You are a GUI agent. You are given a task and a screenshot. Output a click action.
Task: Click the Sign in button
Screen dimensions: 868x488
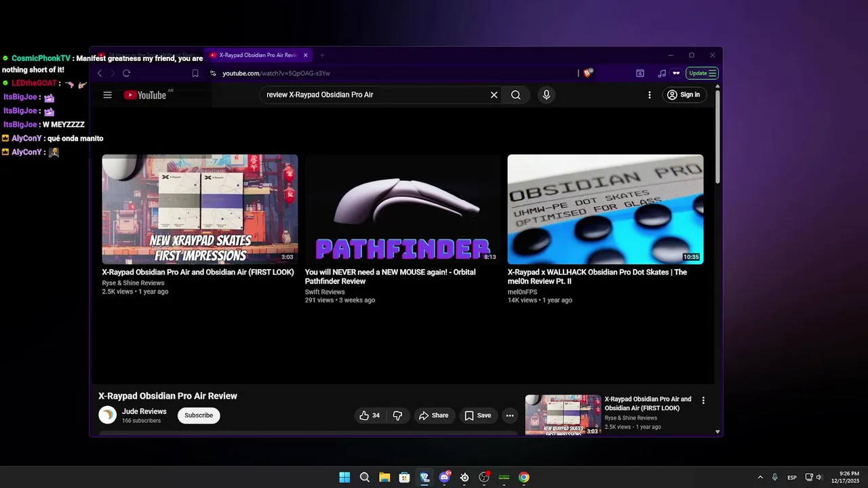[x=683, y=95]
